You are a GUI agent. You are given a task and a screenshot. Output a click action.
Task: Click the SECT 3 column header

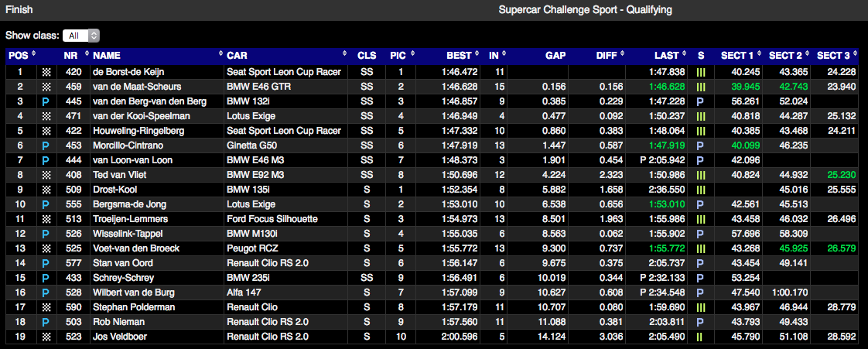coord(832,56)
